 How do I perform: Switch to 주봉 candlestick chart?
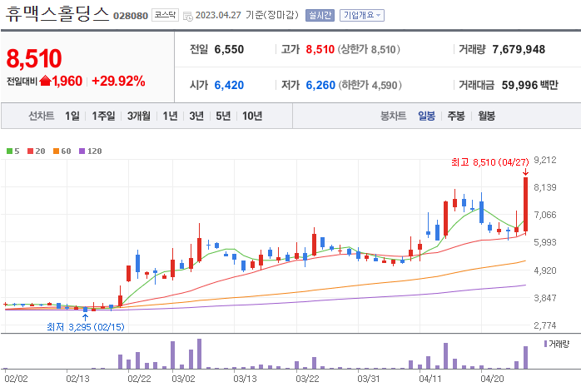tap(456, 116)
